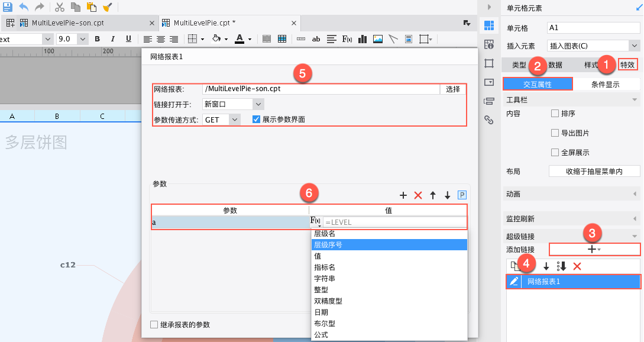Switch to the 类型 tab
644x342 pixels.
point(519,64)
